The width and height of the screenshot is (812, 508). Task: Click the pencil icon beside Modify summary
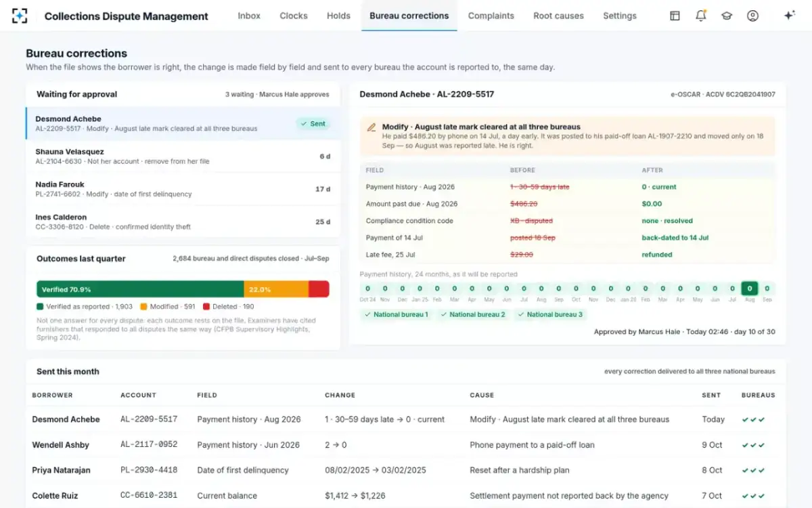click(371, 127)
